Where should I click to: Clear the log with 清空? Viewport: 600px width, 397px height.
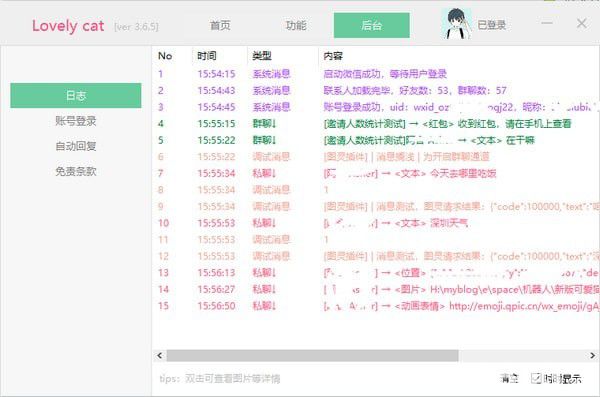tap(509, 378)
